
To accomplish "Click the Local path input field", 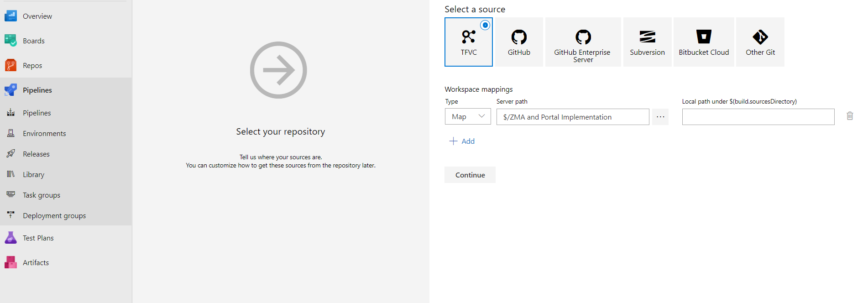I will pos(758,117).
